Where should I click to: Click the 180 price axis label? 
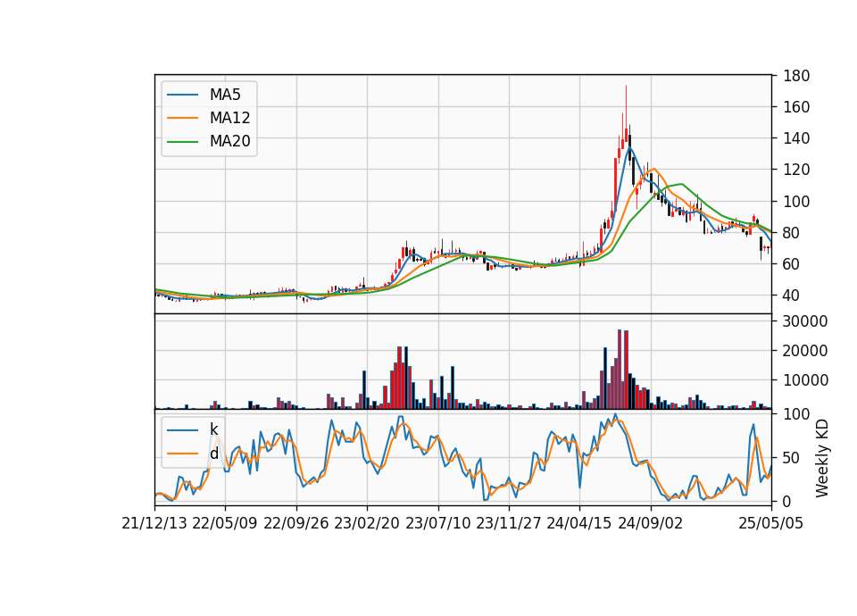[795, 75]
